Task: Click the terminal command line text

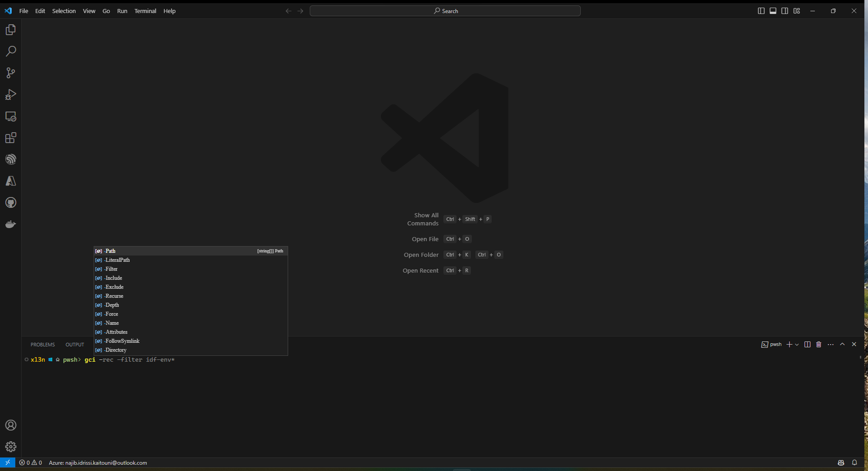Action: (x=130, y=360)
